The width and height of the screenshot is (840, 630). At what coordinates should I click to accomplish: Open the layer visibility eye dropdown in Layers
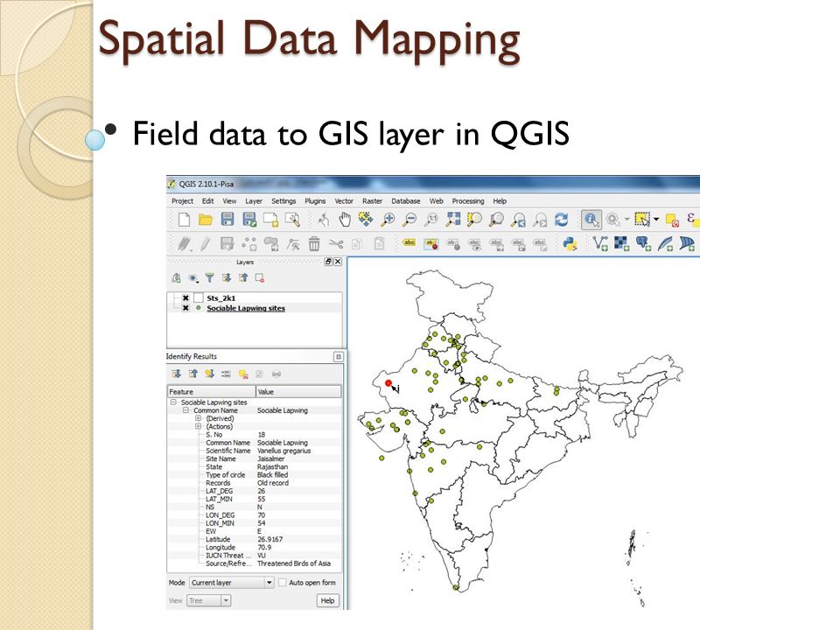(192, 278)
